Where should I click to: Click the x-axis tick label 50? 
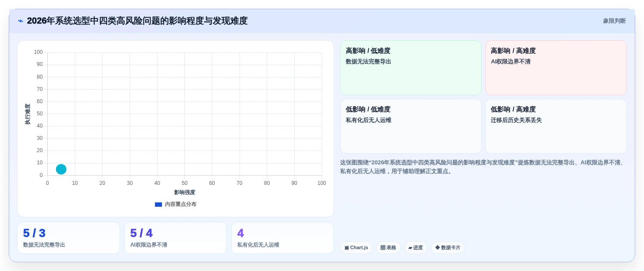185,183
